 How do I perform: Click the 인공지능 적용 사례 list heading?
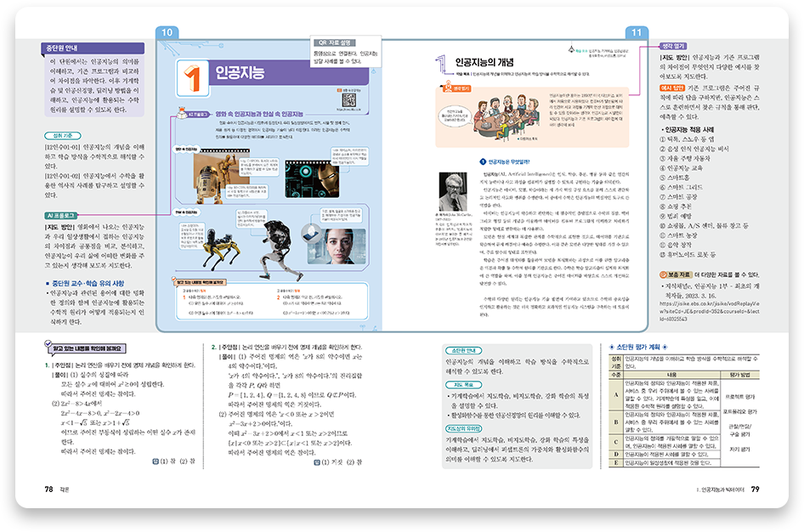click(688, 130)
